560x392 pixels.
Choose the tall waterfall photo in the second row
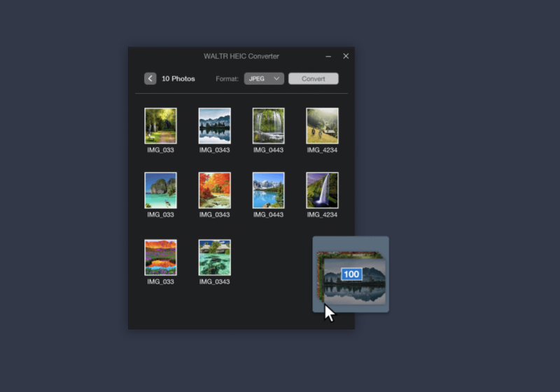322,190
